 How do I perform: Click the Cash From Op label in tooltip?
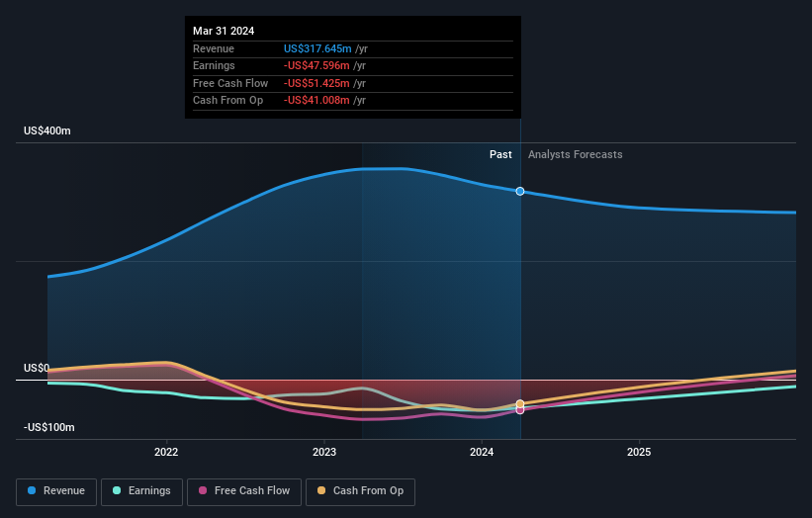point(227,101)
